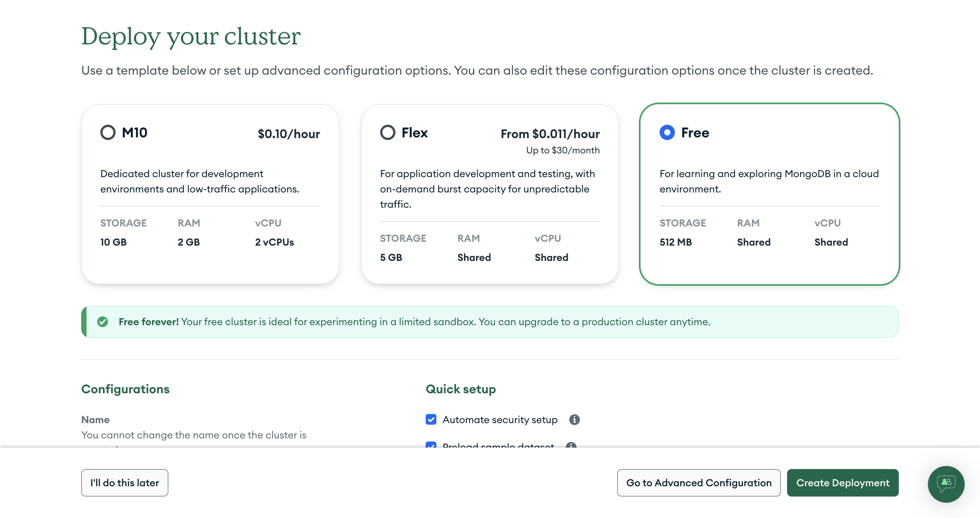The height and width of the screenshot is (518, 980).
Task: Click the Free forever! banner text
Action: click(415, 322)
